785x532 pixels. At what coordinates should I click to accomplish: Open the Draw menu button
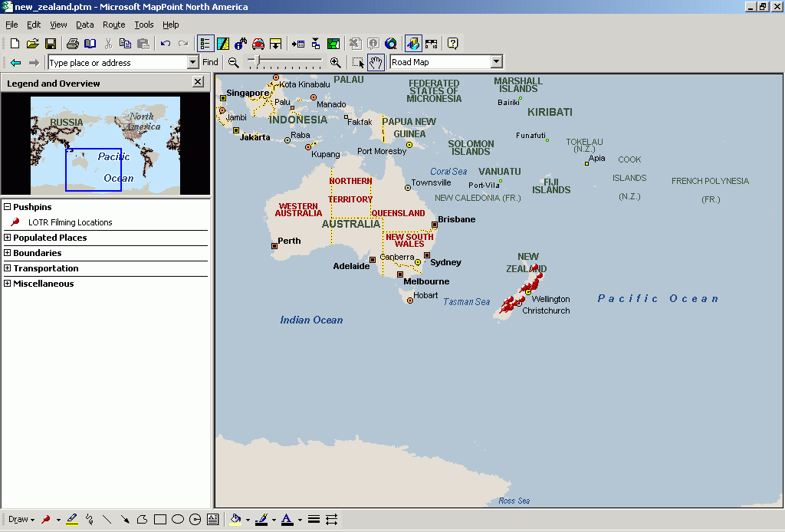21,520
